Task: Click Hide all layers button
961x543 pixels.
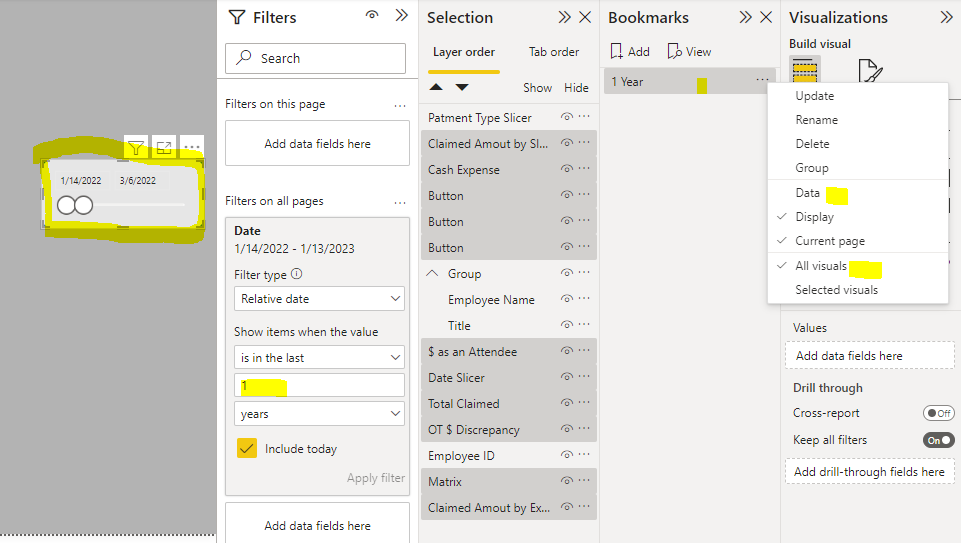Action: tap(576, 88)
